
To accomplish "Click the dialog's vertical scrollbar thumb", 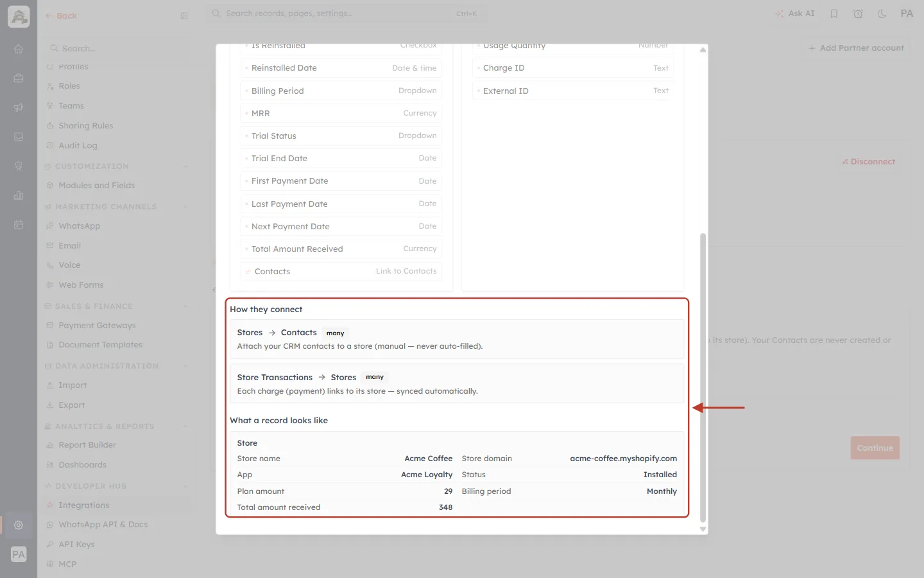I will [x=703, y=378].
